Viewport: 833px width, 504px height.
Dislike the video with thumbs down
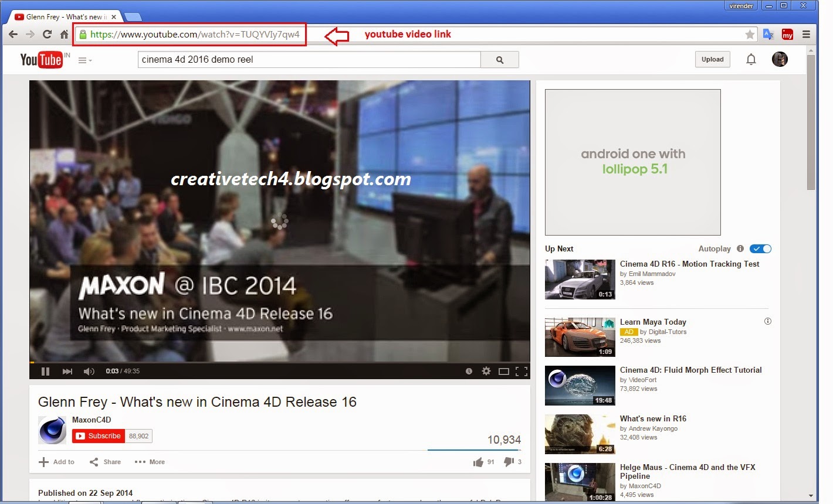[509, 462]
